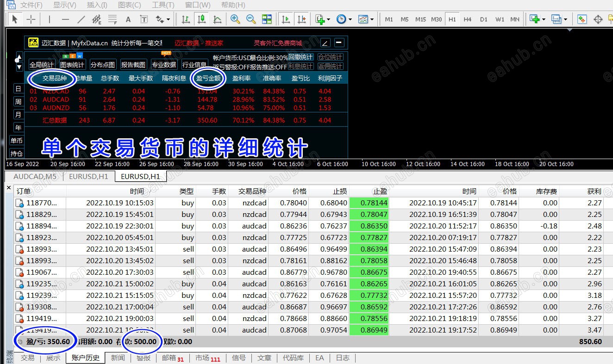Switch chart to line chart mode
Screen dimensions: 613x364
tap(217, 19)
